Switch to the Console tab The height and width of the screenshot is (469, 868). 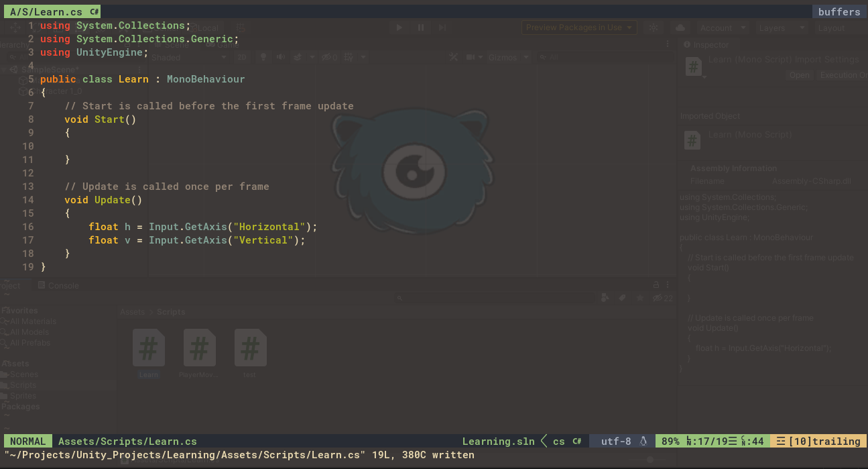tap(58, 285)
